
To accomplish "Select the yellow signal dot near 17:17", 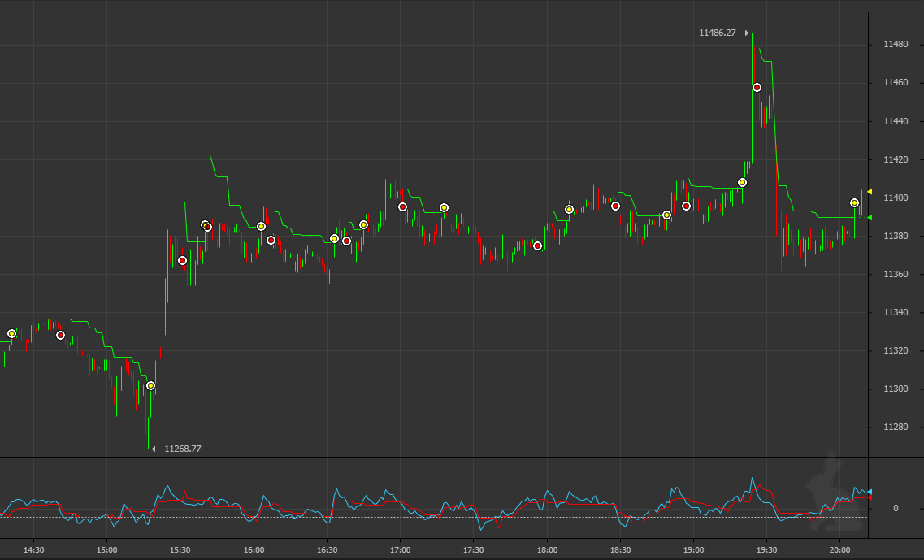I will (x=444, y=207).
